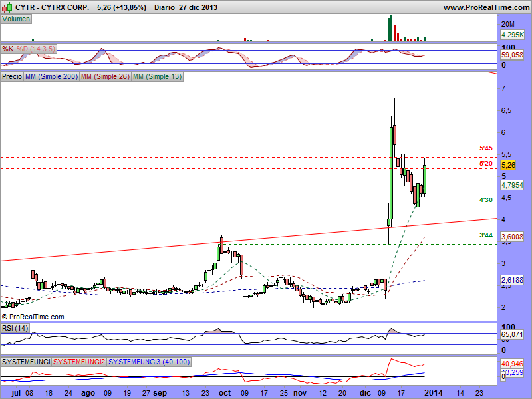The width and height of the screenshot is (532, 399).
Task: Click the 2,6188 moving average value
Action: [512, 280]
